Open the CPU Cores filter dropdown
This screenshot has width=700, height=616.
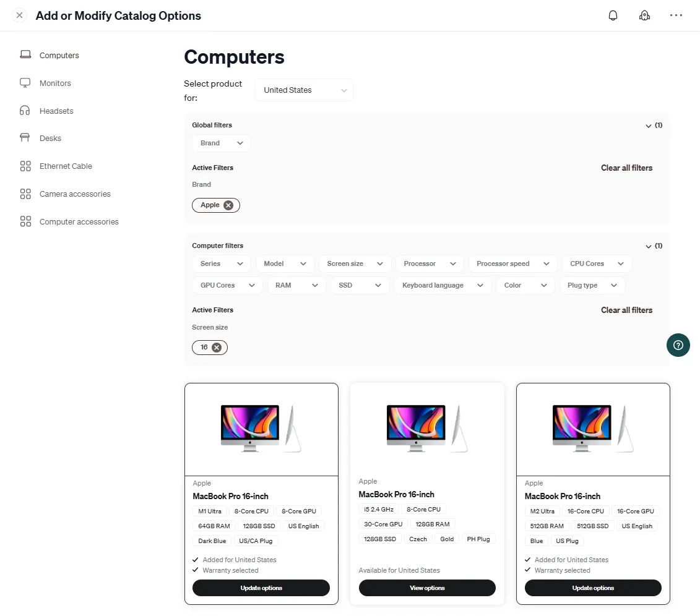[597, 263]
